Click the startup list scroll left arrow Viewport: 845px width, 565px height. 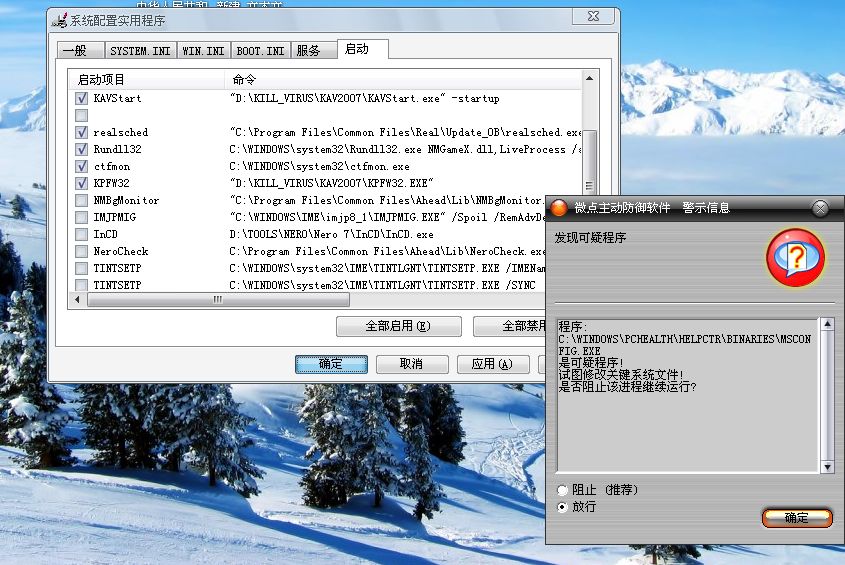coord(77,300)
